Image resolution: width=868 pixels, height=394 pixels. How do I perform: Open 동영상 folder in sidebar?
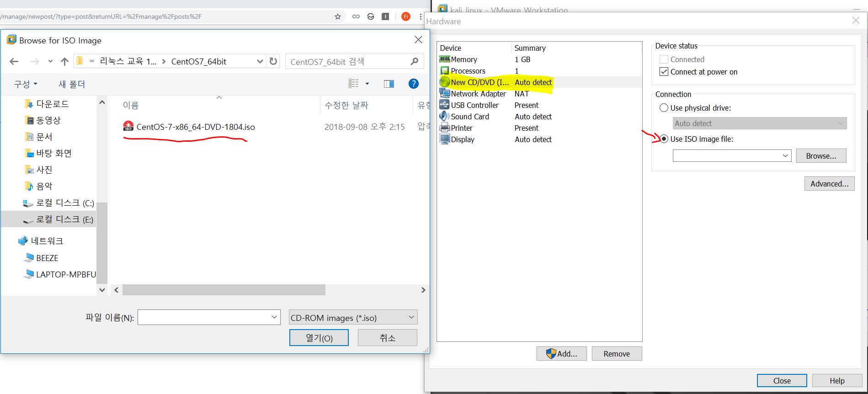pyautogui.click(x=43, y=120)
